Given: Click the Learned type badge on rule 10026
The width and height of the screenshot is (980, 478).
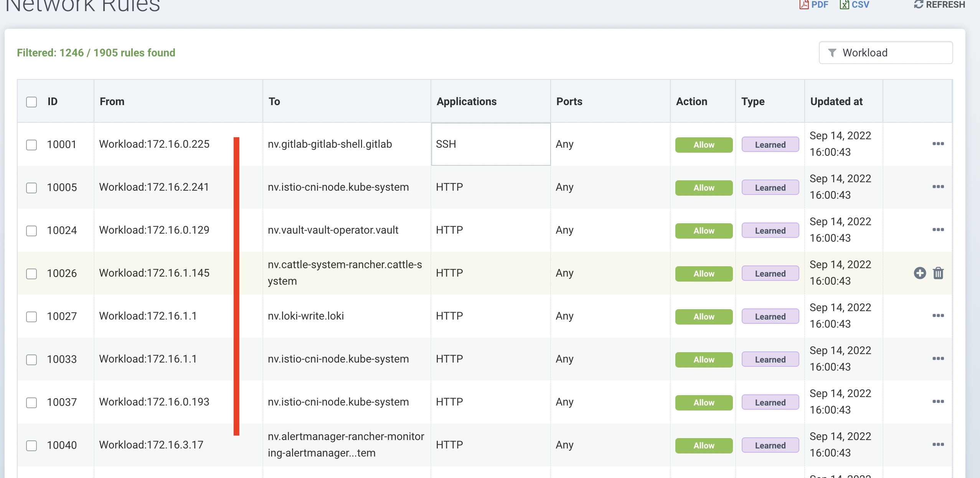Looking at the screenshot, I should click(x=769, y=273).
